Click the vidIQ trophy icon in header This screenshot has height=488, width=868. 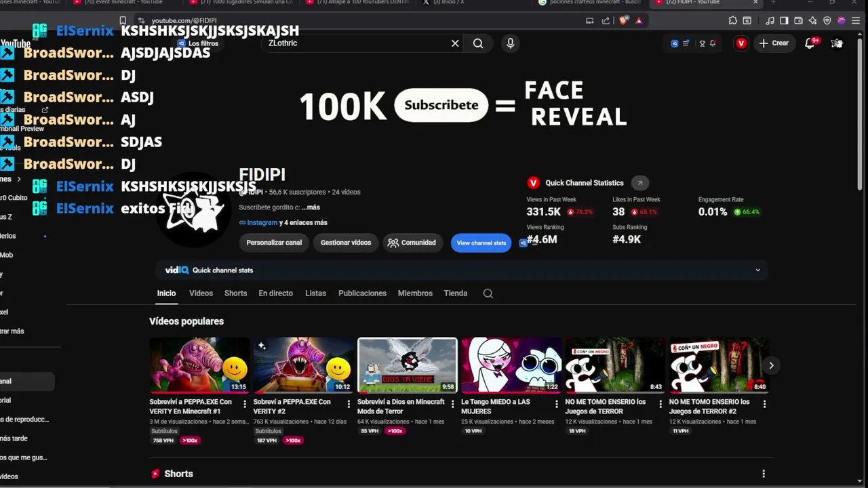(x=703, y=43)
